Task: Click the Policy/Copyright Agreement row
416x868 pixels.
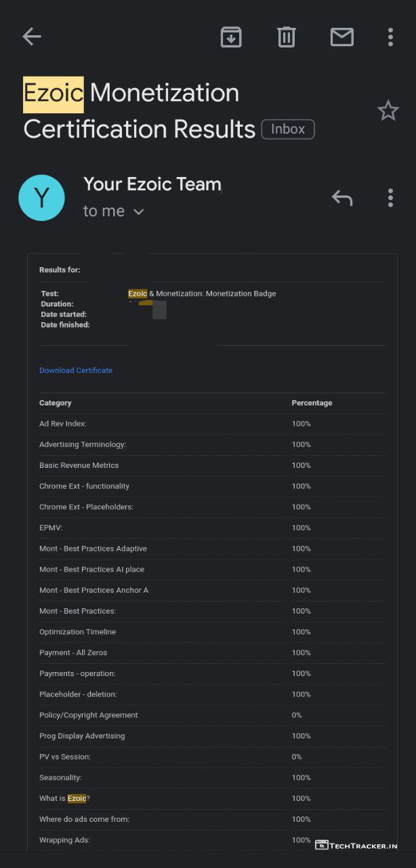Action: click(x=89, y=715)
